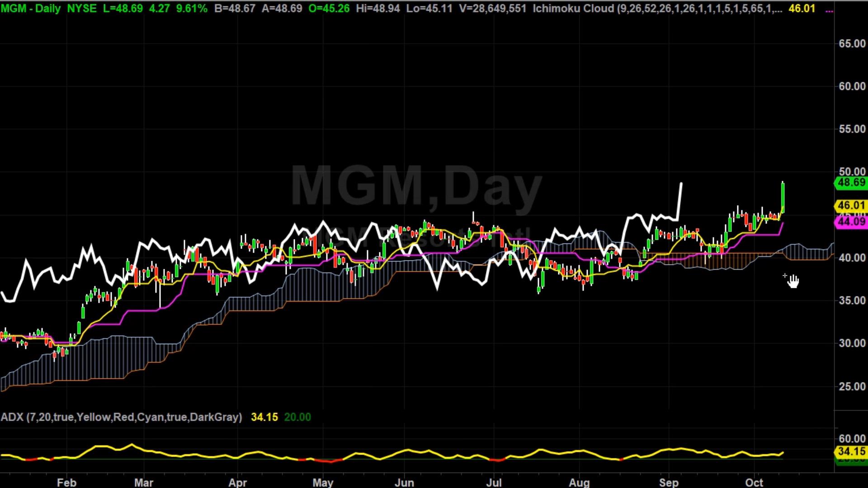Viewport: 868px width, 488px height.
Task: Click the magenta 44.09 price tag on axis
Action: pos(850,221)
